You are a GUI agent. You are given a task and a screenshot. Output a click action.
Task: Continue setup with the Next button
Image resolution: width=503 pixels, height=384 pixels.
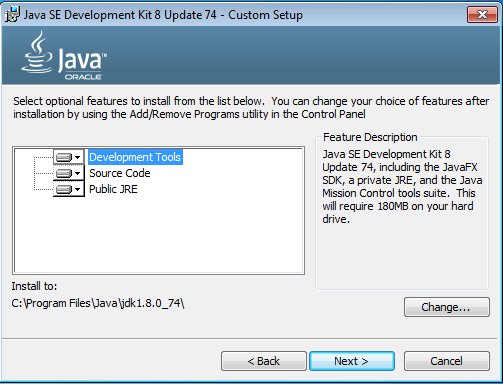(352, 361)
